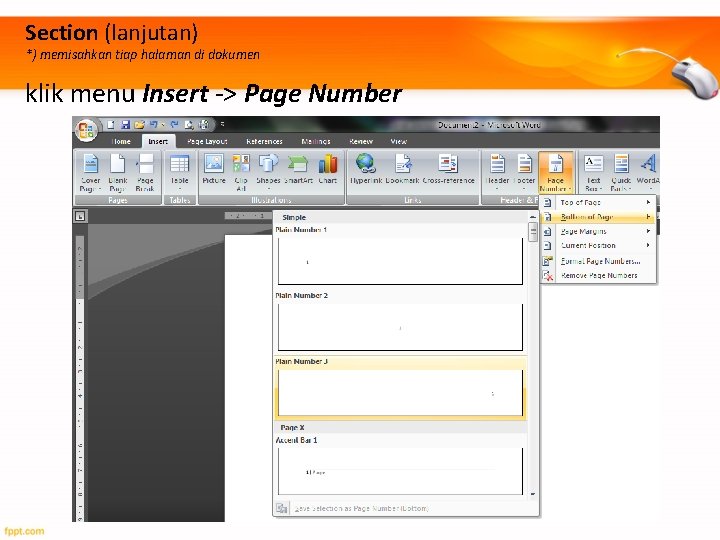Open the Header button menu
Image resolution: width=720 pixels, height=540 pixels.
[x=497, y=173]
